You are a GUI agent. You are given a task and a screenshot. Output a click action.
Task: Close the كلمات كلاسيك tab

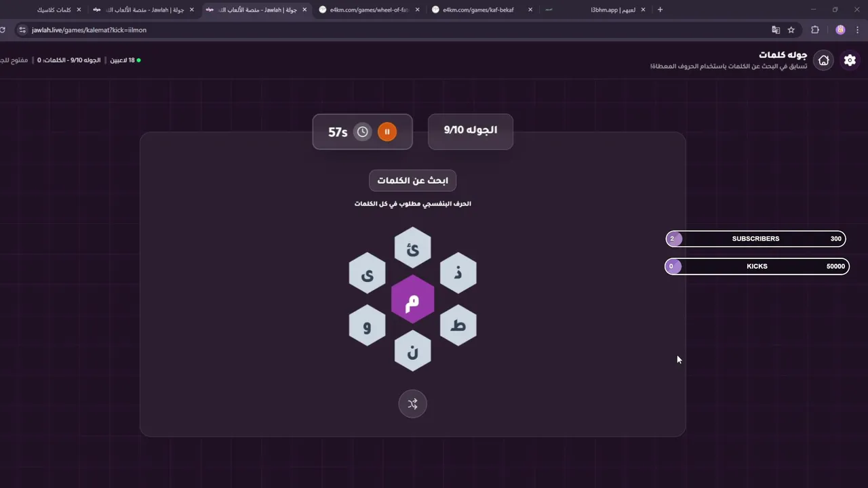(x=79, y=9)
